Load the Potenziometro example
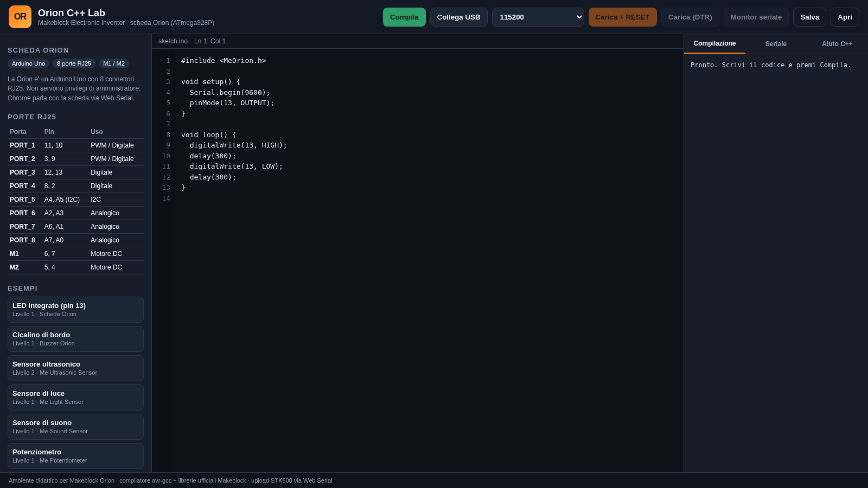The image size is (868, 488). (x=75, y=456)
